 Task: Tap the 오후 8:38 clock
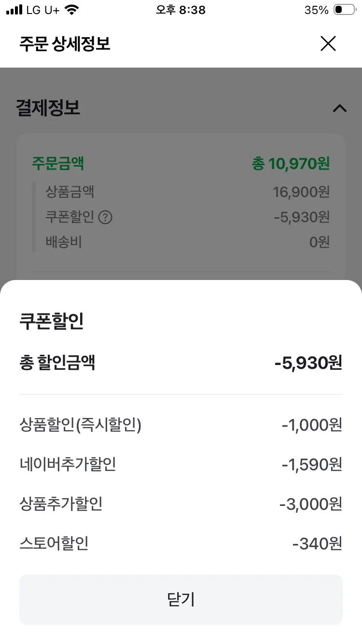tap(181, 10)
